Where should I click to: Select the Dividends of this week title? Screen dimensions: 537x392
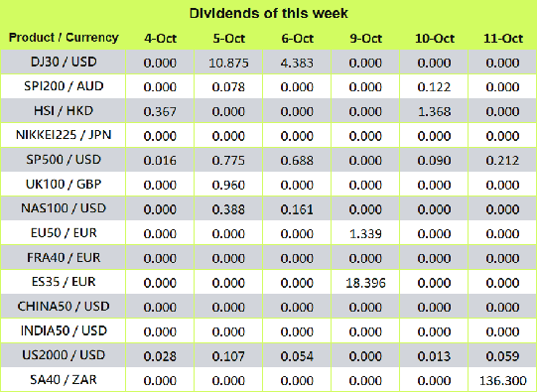[x=268, y=13]
